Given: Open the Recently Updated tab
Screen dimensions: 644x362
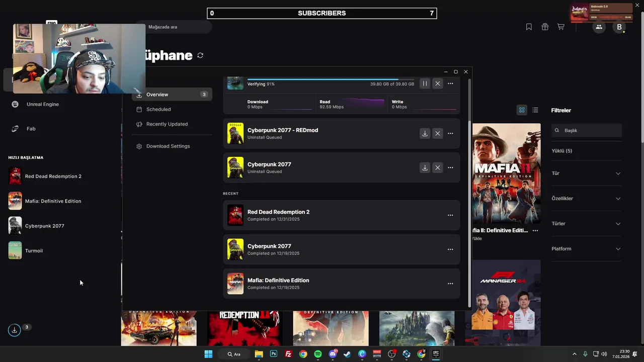Looking at the screenshot, I should (x=172, y=124).
